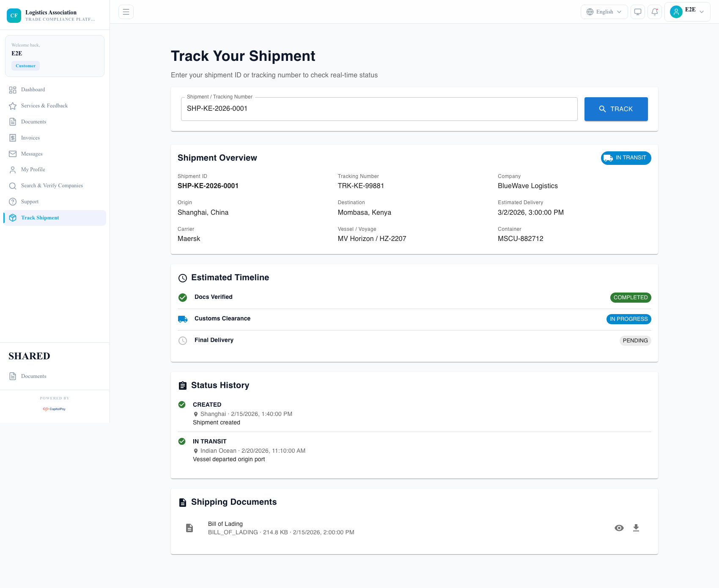Open the hamburger menu at top left

point(126,11)
